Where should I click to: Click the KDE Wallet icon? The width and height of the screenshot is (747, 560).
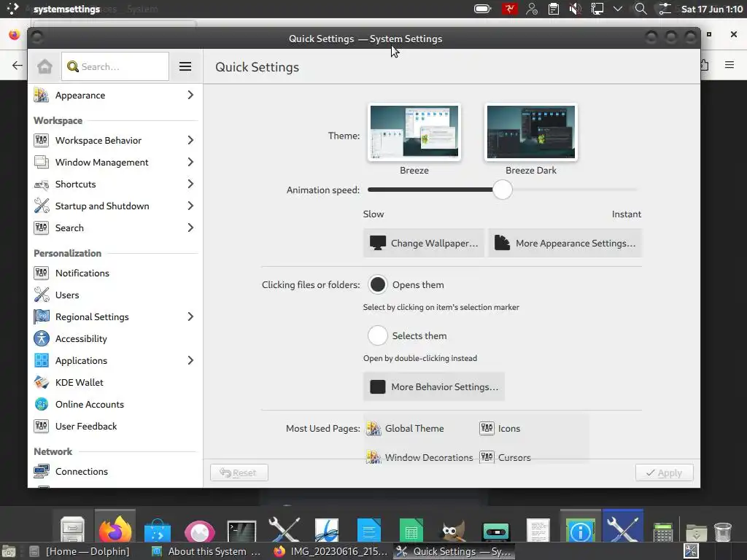(42, 382)
